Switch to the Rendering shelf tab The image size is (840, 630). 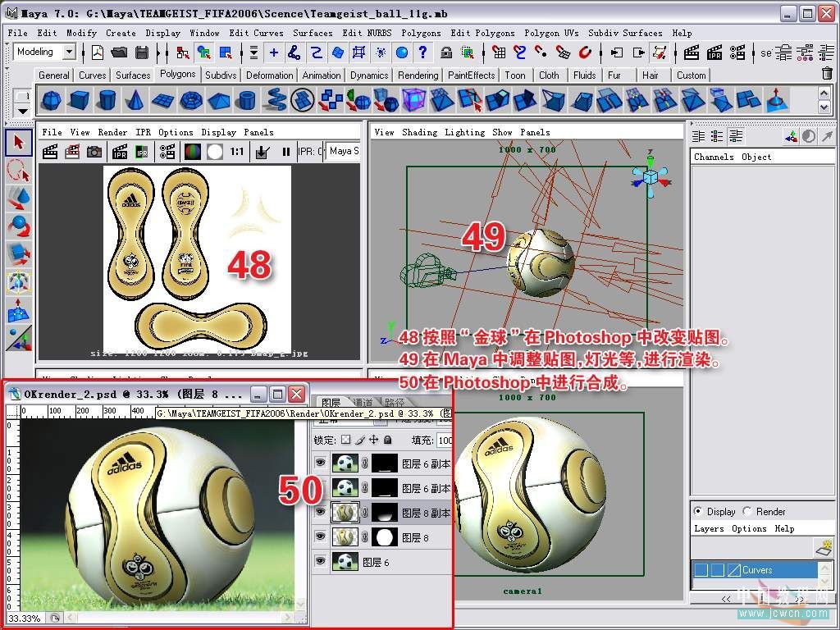pyautogui.click(x=418, y=75)
